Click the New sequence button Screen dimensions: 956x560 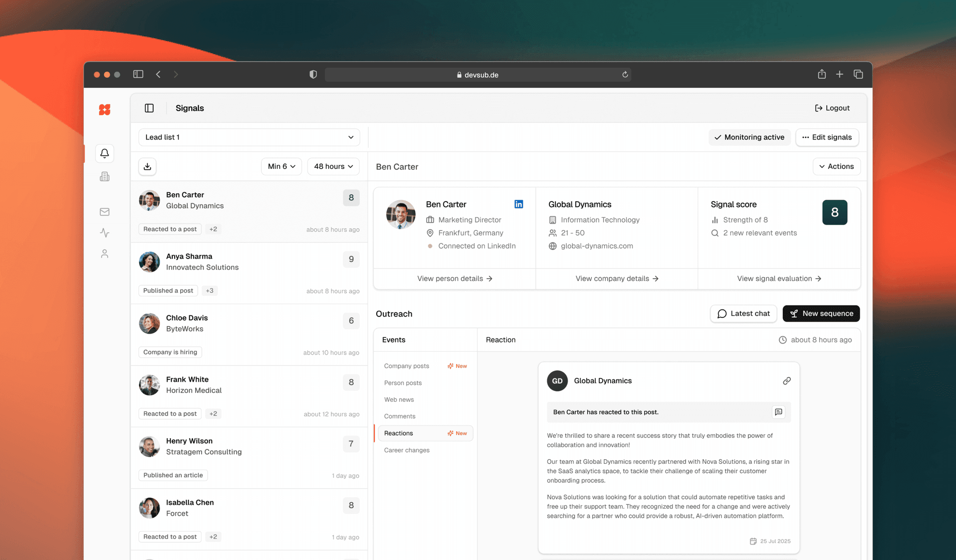click(821, 314)
